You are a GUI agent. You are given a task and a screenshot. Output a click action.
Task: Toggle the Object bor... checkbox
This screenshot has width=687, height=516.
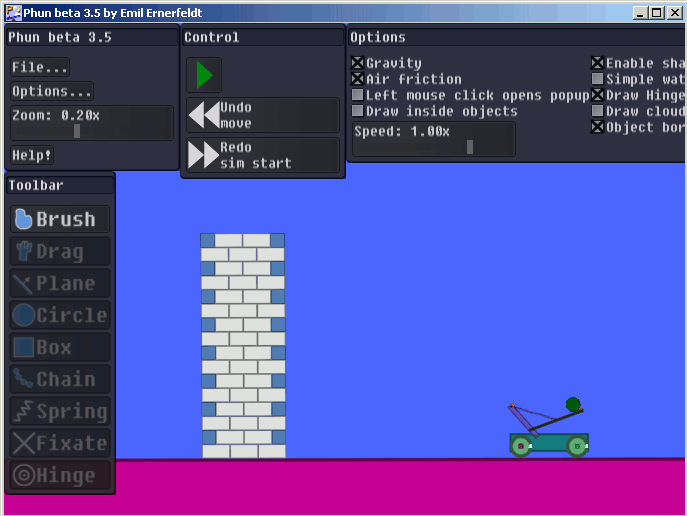[598, 127]
